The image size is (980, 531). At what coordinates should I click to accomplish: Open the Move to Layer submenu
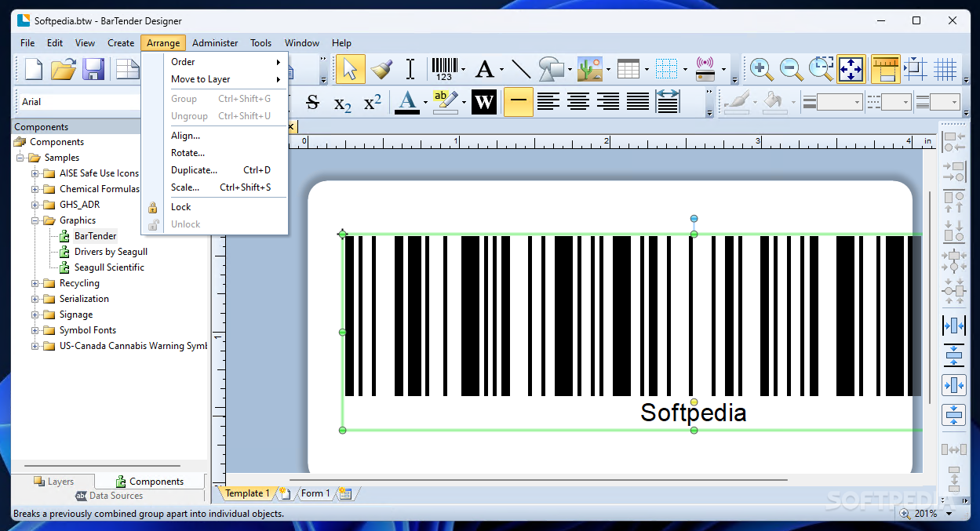(214, 79)
